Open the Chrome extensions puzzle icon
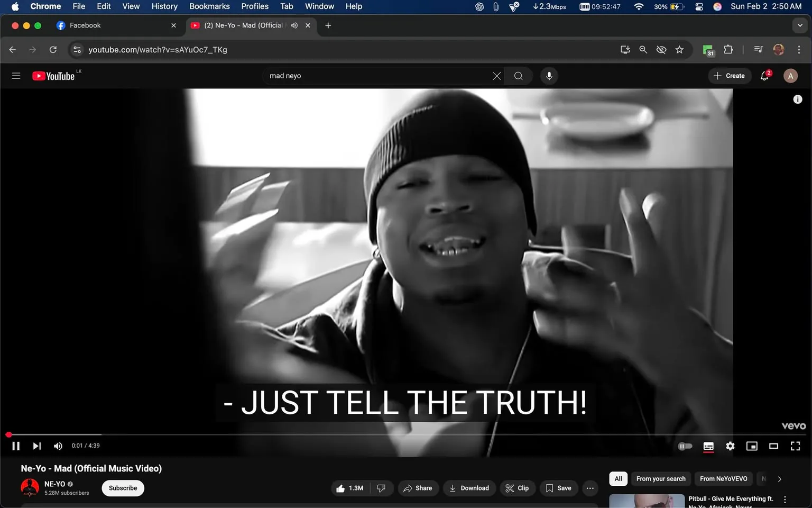Viewport: 812px width, 508px height. coord(728,49)
